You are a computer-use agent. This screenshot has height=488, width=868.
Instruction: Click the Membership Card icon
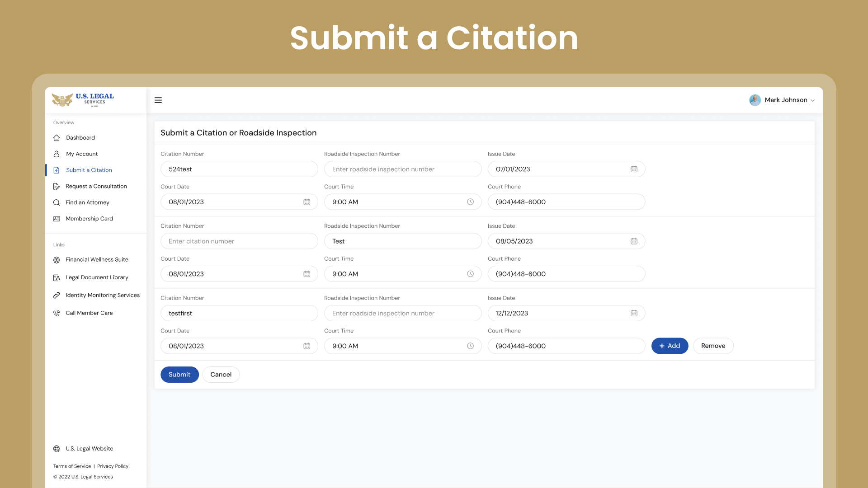coord(57,219)
